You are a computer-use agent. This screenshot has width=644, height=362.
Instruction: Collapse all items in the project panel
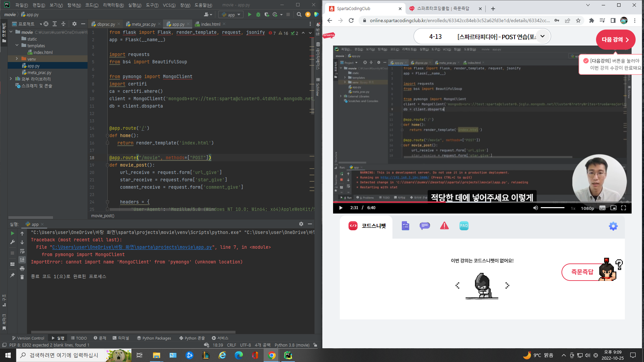[63, 24]
